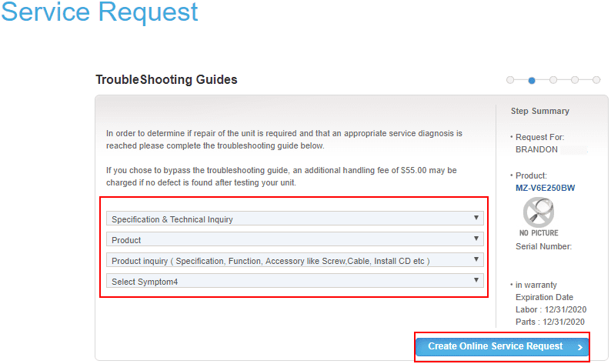The width and height of the screenshot is (611, 364).
Task: Click the first step progress dot
Action: (510, 79)
